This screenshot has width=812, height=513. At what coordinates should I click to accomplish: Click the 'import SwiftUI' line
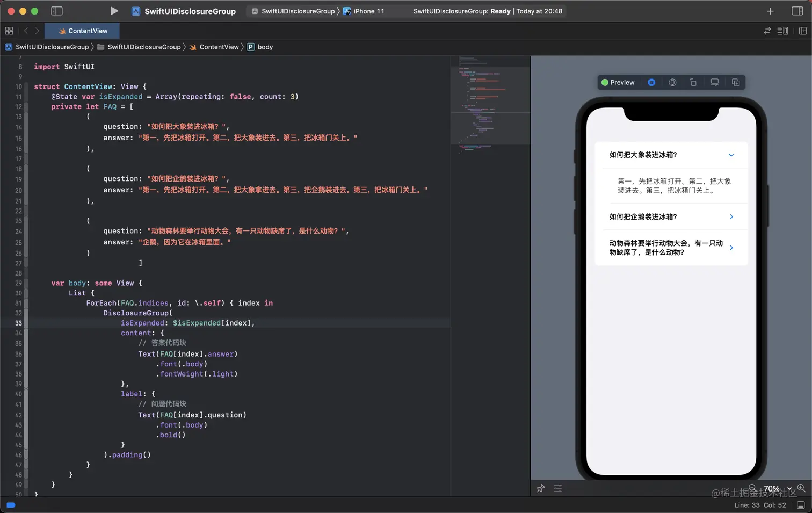click(64, 67)
